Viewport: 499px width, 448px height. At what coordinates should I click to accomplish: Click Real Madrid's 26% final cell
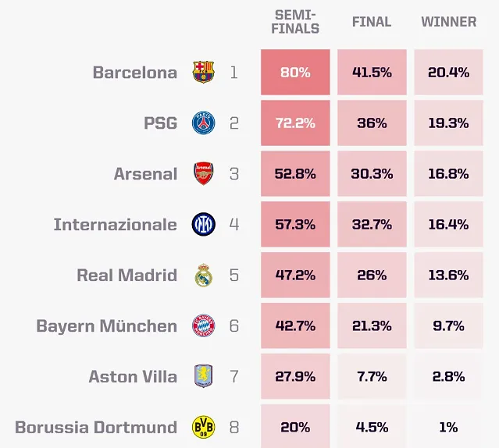[x=372, y=275]
